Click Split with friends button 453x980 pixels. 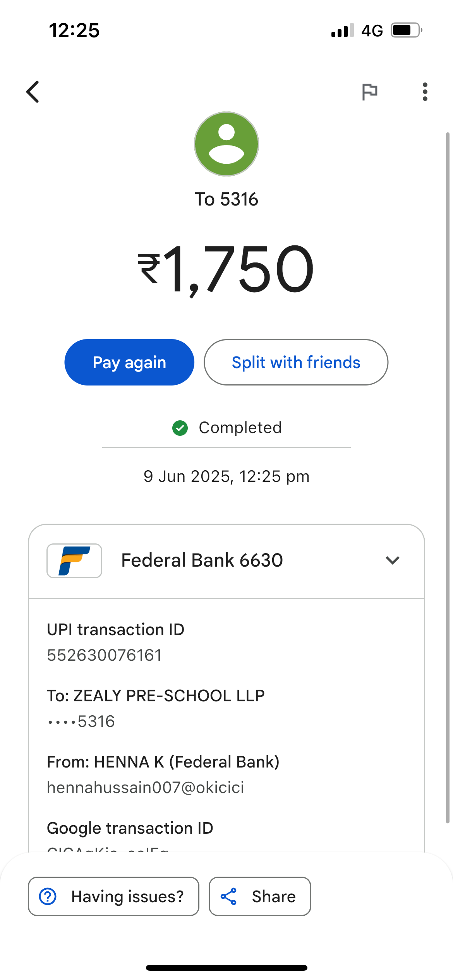296,362
